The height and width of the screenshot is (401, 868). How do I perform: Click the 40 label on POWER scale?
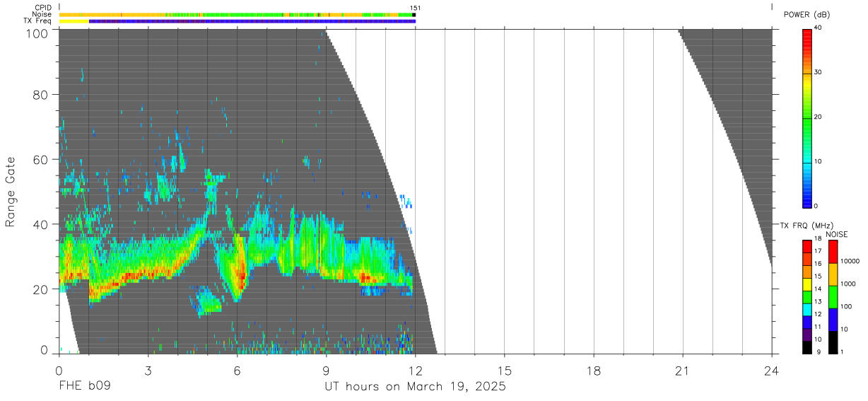pyautogui.click(x=819, y=28)
